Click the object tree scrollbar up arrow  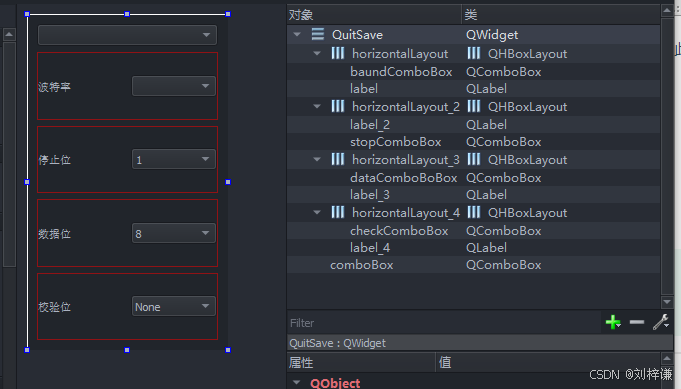[x=667, y=10]
